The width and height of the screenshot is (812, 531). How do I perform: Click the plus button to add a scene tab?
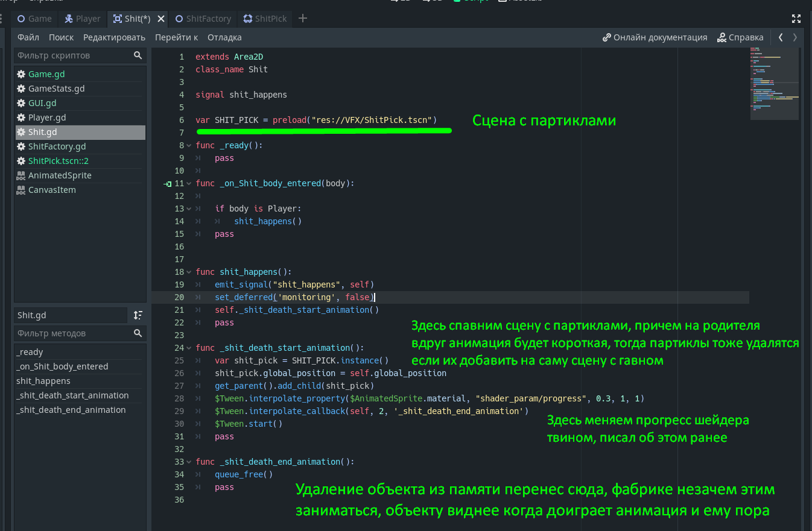coord(303,19)
